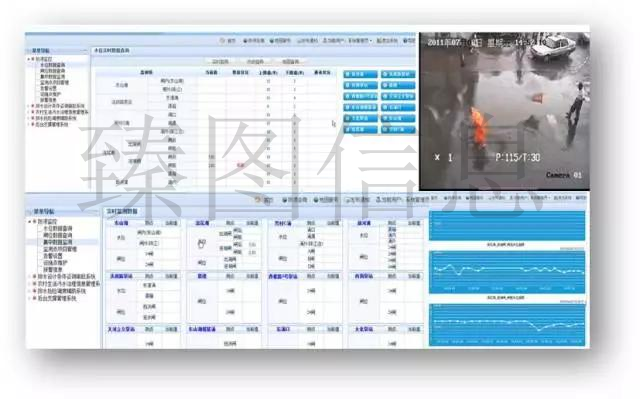
Task: Click the home icon in upper window toolbar
Action: pos(222,40)
